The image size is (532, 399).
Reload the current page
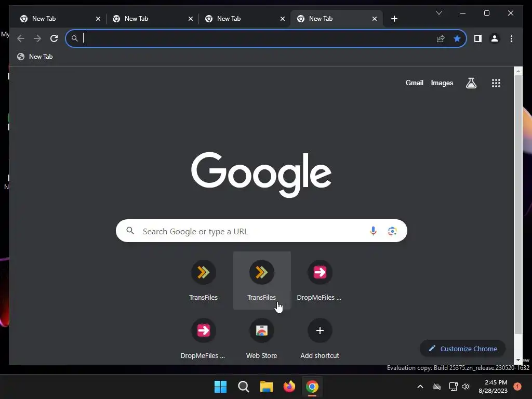(x=54, y=38)
